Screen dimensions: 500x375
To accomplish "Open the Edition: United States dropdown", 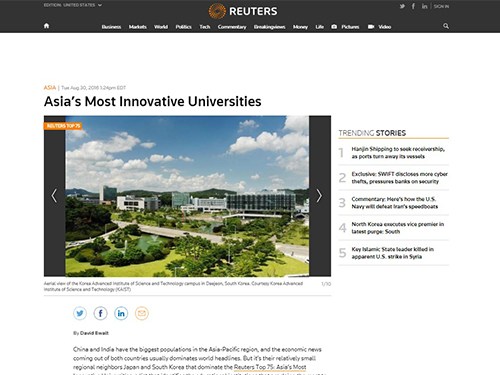I will [x=73, y=5].
